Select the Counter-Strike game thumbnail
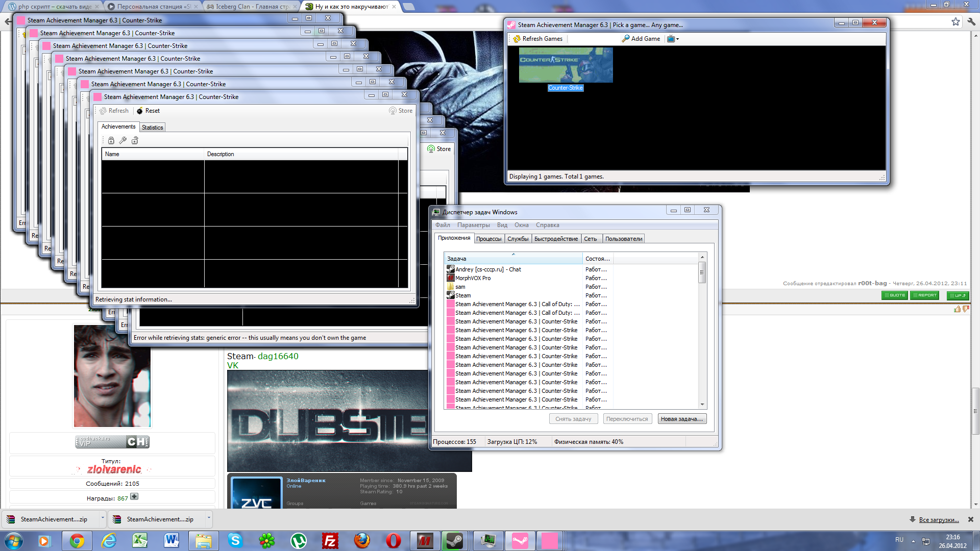Screen dimensions: 980x551 566,65
